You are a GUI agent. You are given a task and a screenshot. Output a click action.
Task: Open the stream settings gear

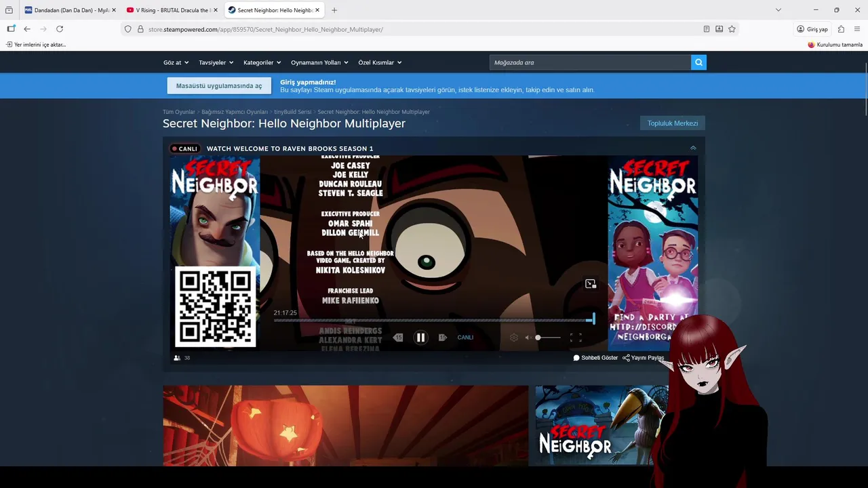coord(513,338)
